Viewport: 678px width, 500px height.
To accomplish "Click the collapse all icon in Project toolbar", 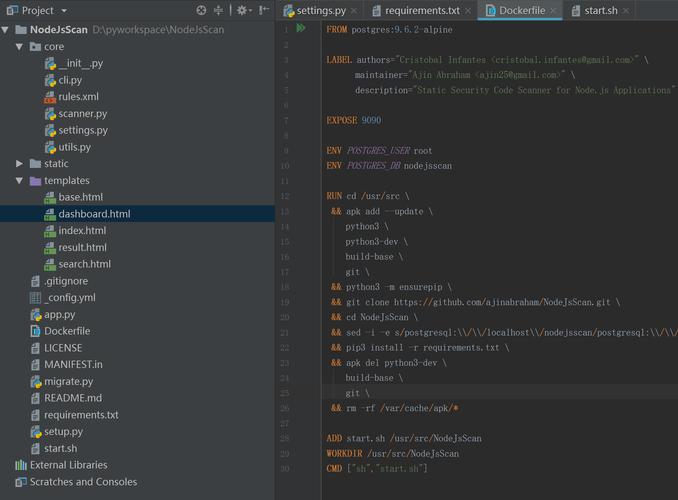I will click(x=219, y=10).
